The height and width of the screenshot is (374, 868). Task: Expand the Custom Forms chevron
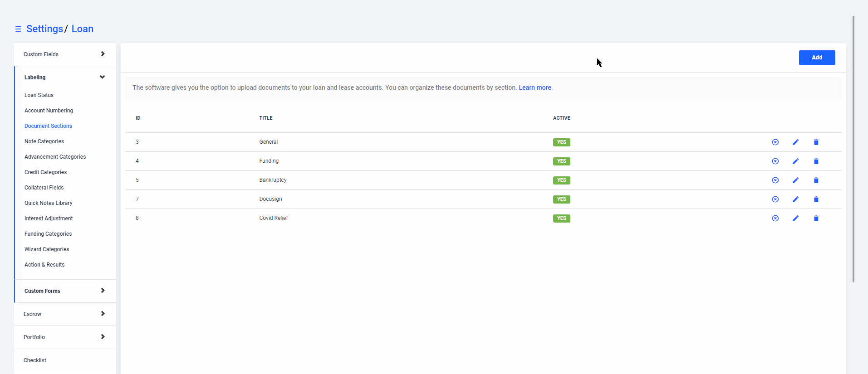click(103, 291)
